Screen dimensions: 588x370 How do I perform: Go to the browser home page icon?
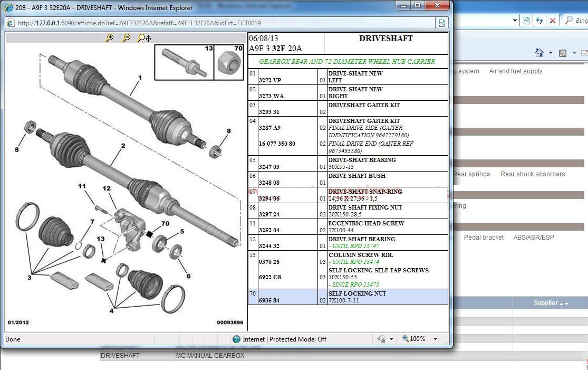pyautogui.click(x=539, y=53)
